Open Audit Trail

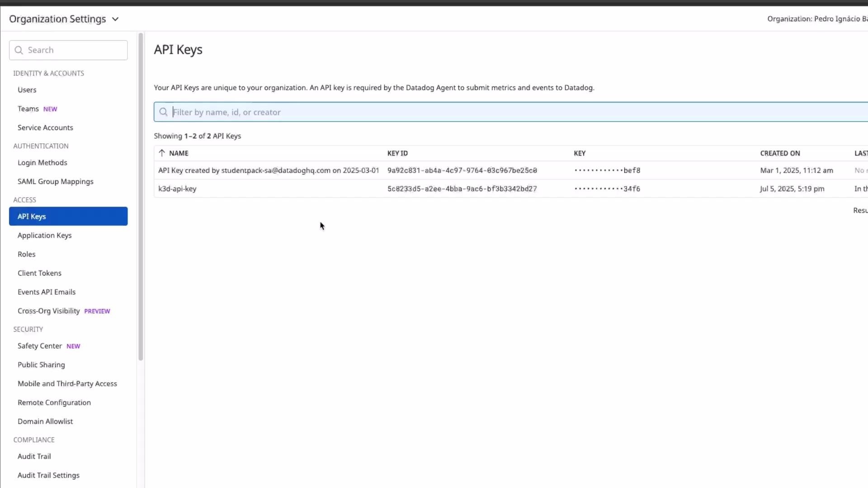34,457
